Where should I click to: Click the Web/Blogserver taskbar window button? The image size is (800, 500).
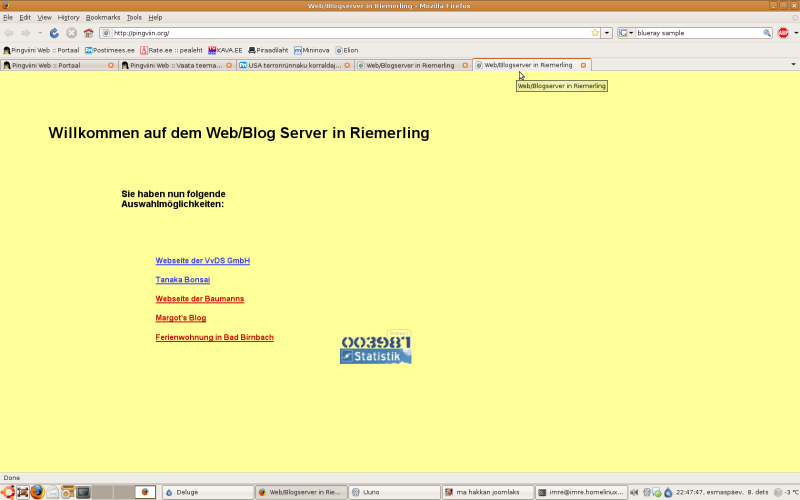pyautogui.click(x=301, y=492)
